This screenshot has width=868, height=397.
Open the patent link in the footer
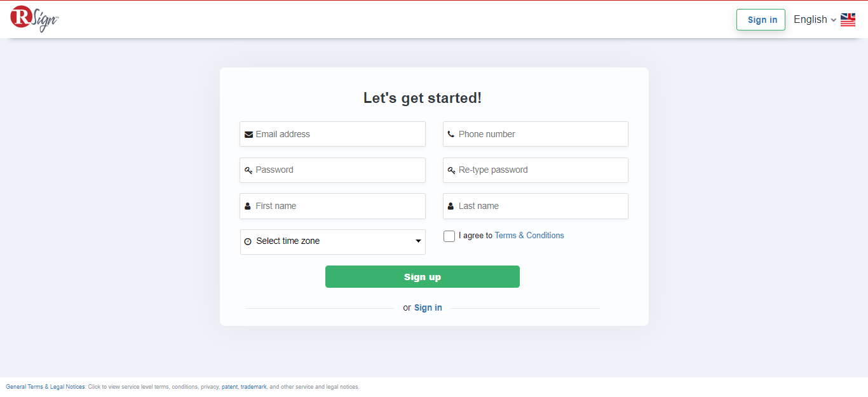tap(229, 386)
